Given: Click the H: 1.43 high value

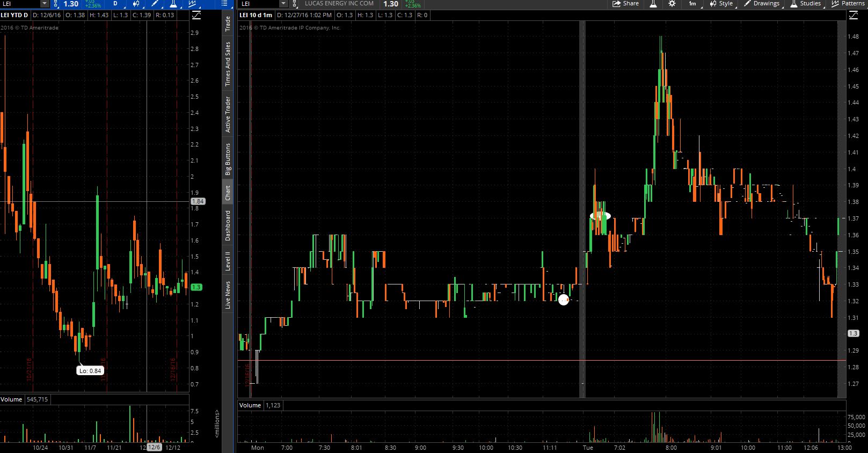Looking at the screenshot, I should click(99, 15).
